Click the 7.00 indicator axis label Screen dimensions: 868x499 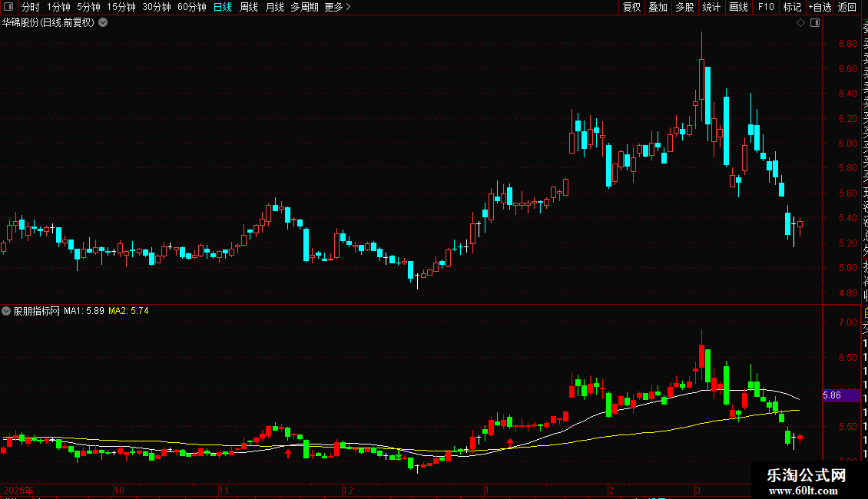[847, 322]
